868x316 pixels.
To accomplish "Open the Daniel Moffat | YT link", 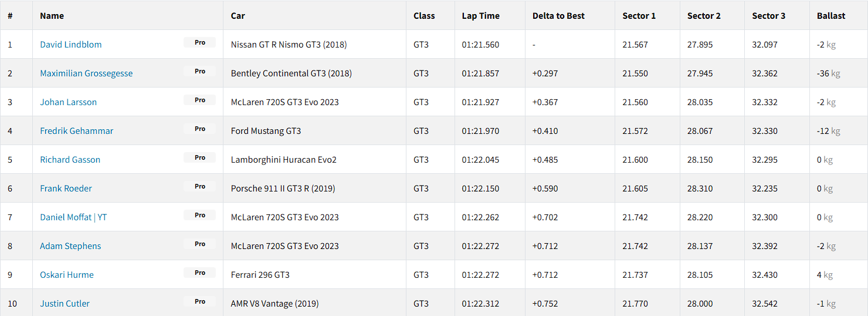I will (73, 217).
